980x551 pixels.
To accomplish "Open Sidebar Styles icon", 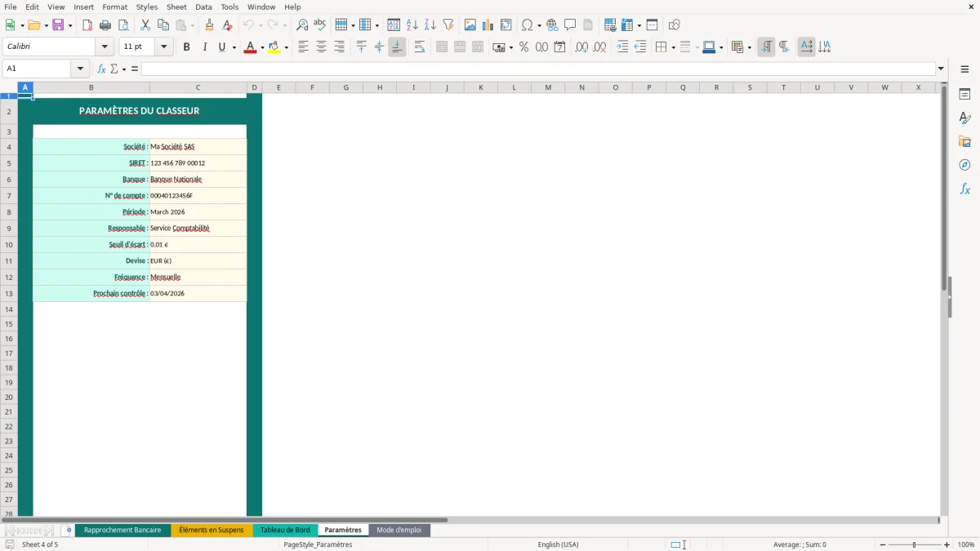I will 964,118.
